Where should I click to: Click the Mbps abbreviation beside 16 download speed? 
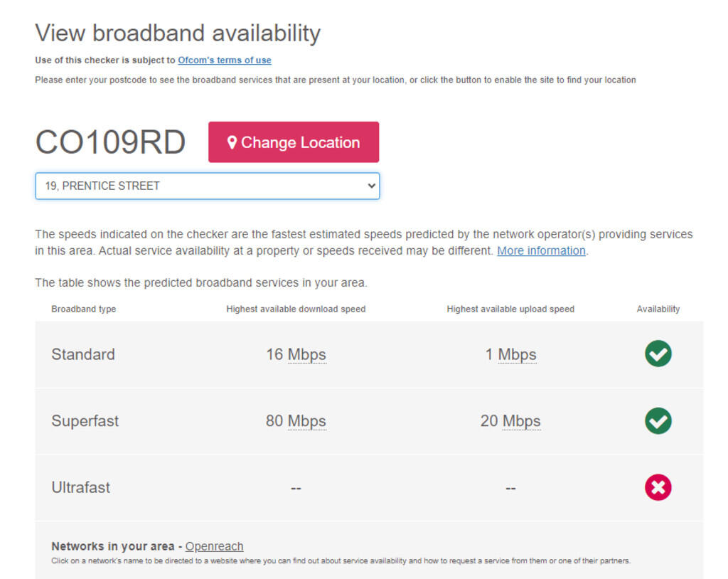[307, 354]
